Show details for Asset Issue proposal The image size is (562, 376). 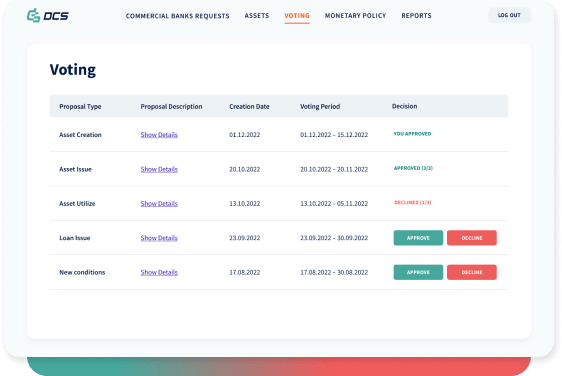[x=159, y=169]
